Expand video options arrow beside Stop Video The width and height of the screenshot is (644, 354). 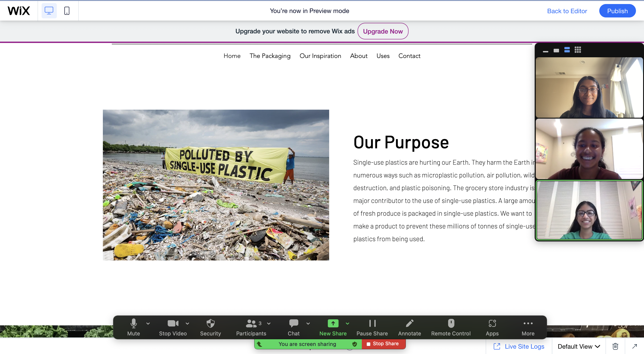[x=187, y=324]
